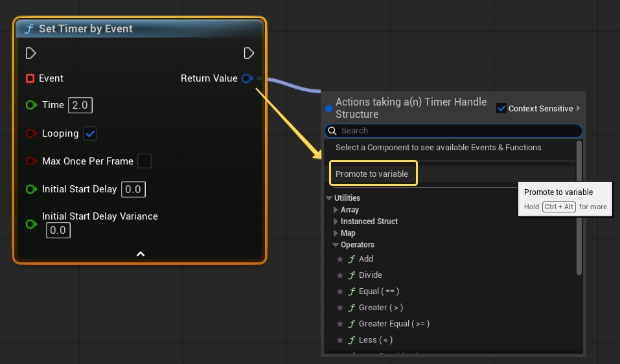Pick the Greater Equal (>=) action

(393, 324)
